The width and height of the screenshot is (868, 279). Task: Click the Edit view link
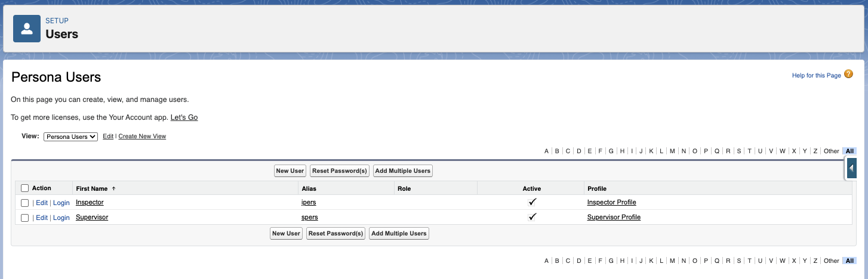[108, 137]
